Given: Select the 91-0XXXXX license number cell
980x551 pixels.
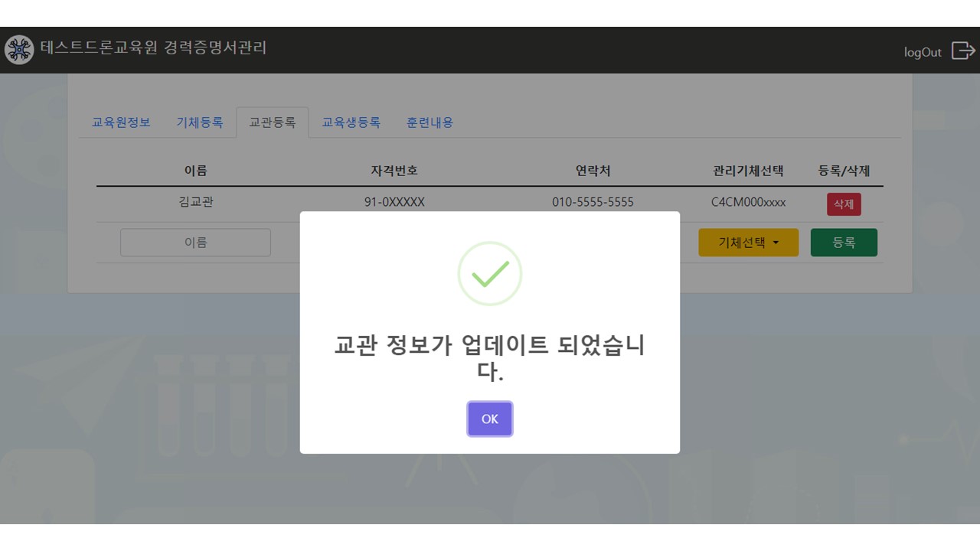Looking at the screenshot, I should pyautogui.click(x=394, y=203).
